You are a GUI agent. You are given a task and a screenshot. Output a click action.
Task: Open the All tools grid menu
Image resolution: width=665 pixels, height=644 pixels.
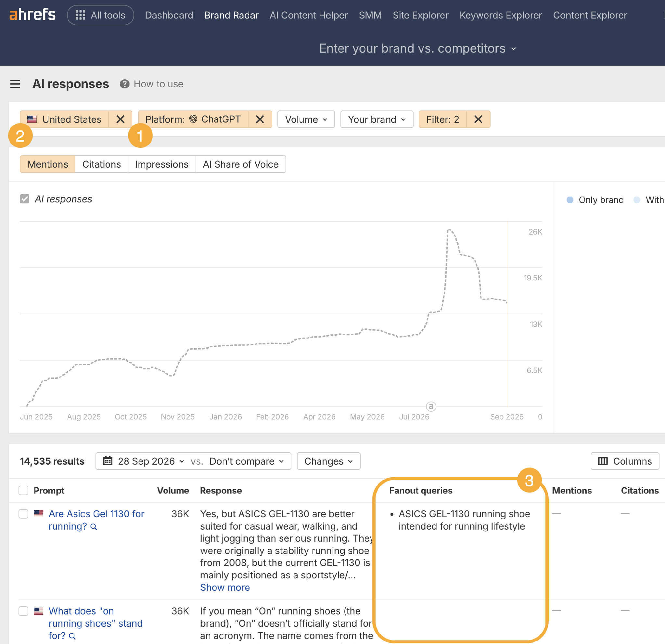tap(100, 15)
